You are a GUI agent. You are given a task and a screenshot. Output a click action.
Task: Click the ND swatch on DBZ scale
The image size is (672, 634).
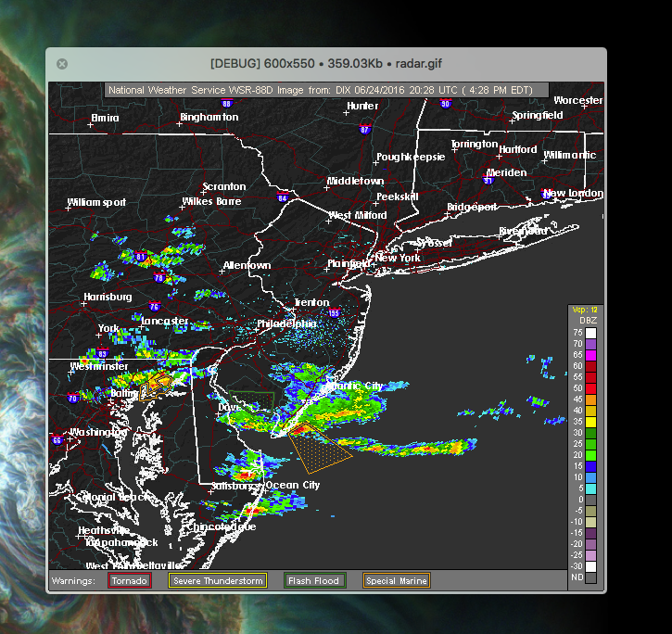pyautogui.click(x=590, y=577)
